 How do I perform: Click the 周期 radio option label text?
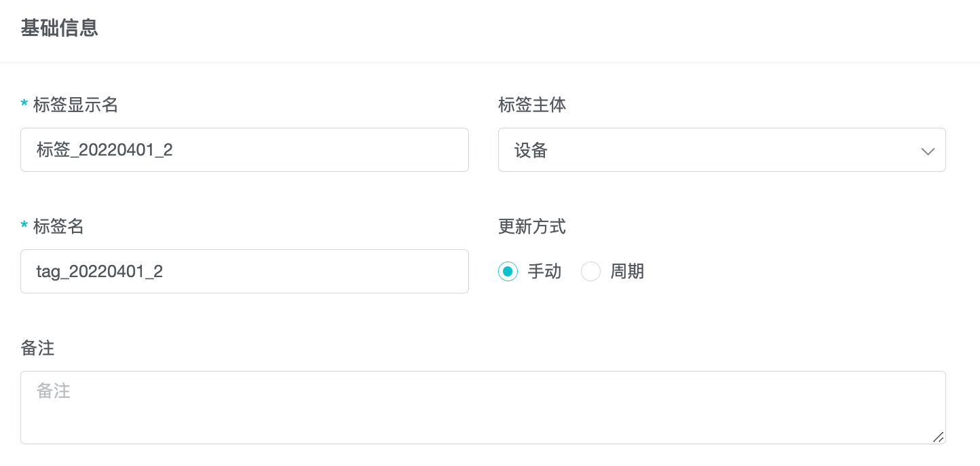pyautogui.click(x=627, y=272)
